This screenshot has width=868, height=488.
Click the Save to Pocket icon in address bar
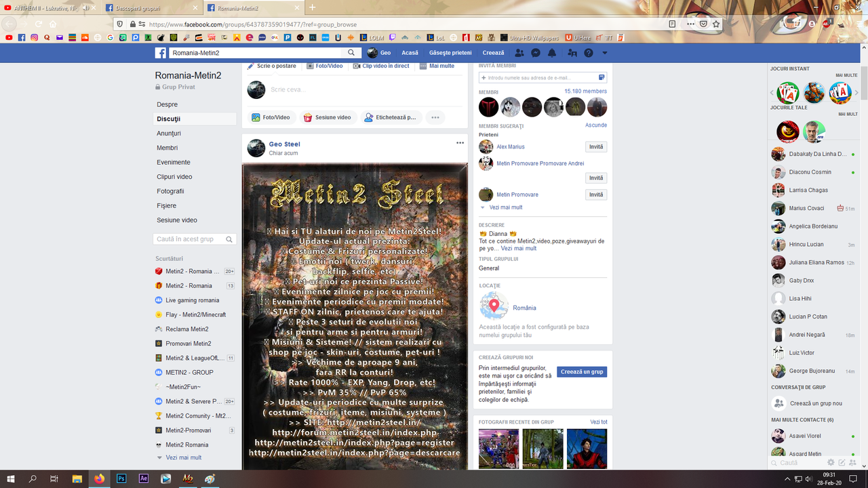click(x=703, y=24)
